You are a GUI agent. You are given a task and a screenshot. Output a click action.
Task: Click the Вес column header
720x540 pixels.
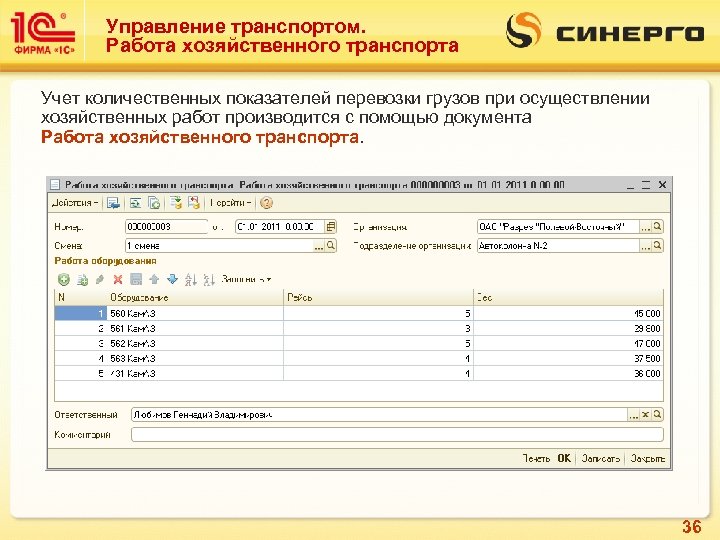568,298
